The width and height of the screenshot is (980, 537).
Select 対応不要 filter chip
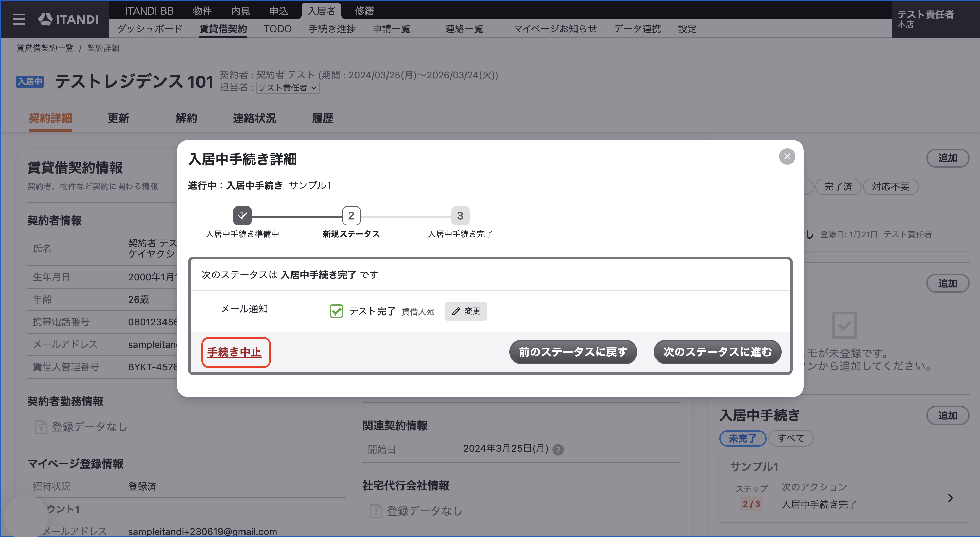point(890,186)
